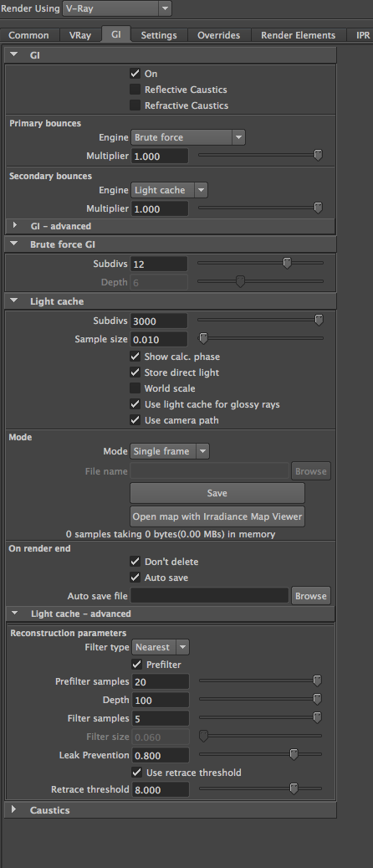Open the Secondary bounces Engine dropdown
The image size is (373, 868).
[x=169, y=190]
